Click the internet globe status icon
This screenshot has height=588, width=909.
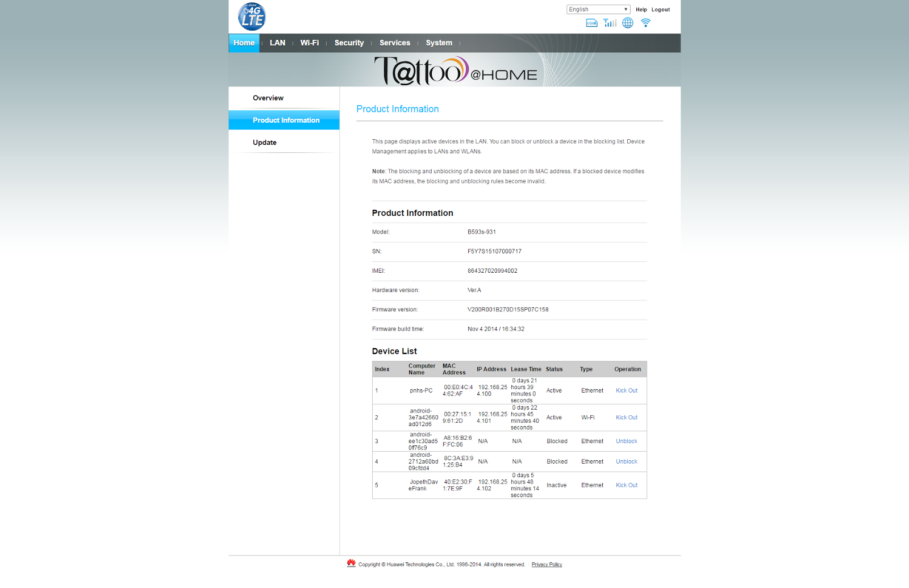click(x=628, y=23)
